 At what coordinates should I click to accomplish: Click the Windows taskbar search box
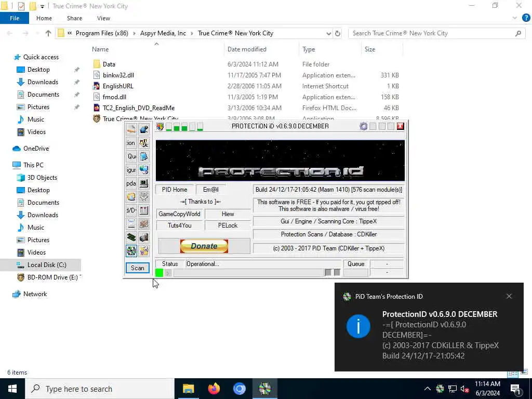(100, 389)
